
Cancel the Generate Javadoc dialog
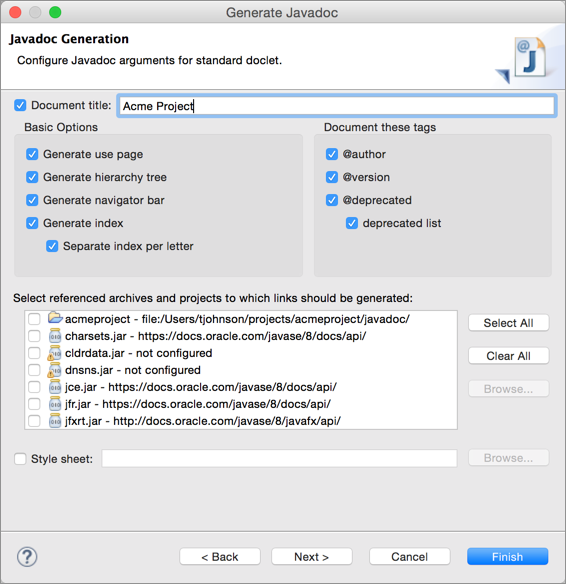pos(410,557)
